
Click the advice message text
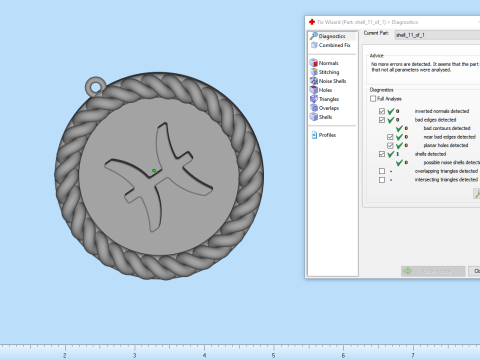[425, 67]
